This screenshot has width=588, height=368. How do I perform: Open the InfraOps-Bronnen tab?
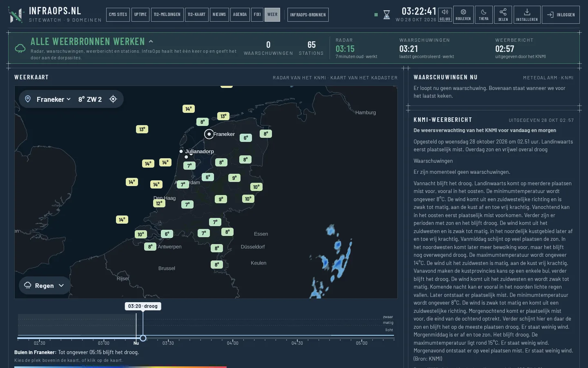pos(308,15)
